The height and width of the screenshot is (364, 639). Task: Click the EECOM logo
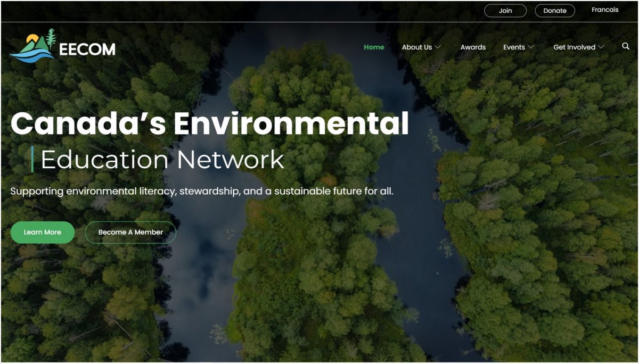(62, 46)
